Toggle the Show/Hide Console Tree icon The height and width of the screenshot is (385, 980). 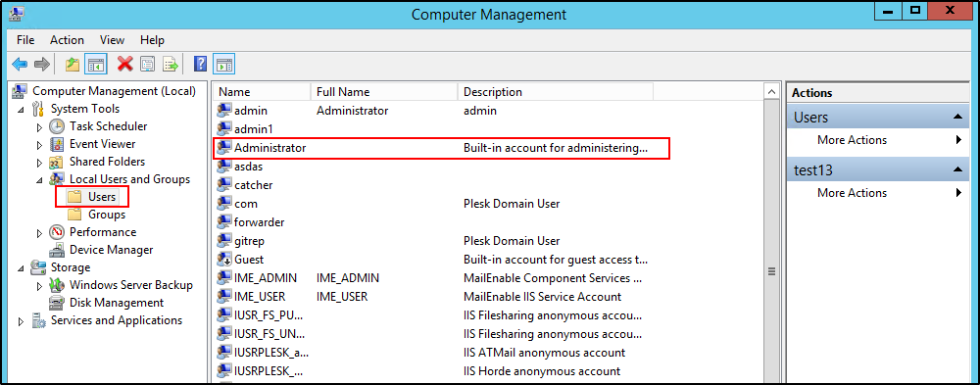coord(96,64)
